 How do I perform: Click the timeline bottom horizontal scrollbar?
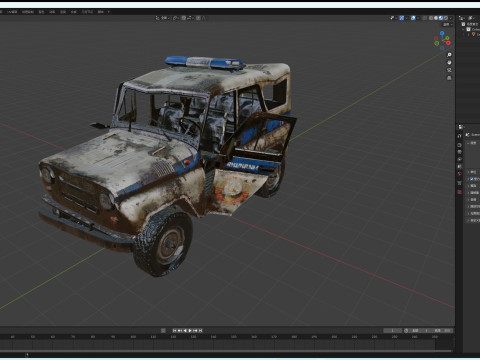(x=227, y=351)
